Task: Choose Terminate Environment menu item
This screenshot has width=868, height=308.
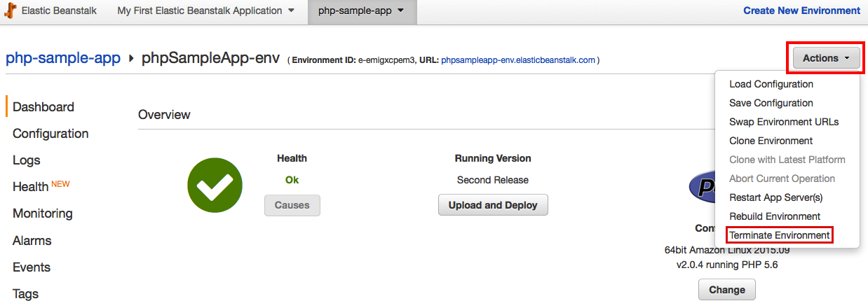Action: (x=780, y=235)
